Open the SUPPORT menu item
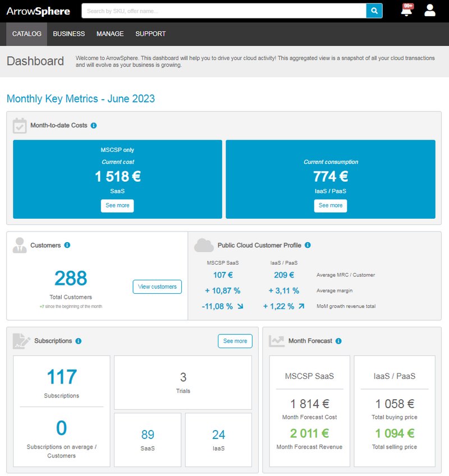The height and width of the screenshot is (476, 449). (150, 34)
